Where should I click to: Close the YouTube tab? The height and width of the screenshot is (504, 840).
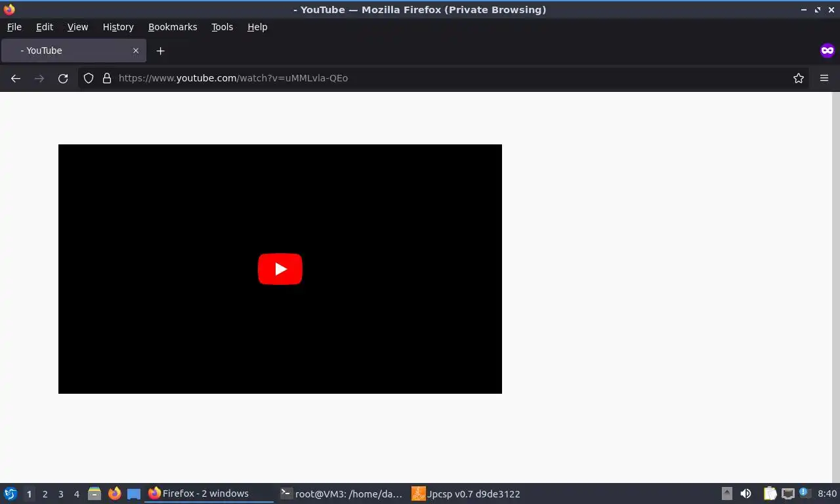136,51
